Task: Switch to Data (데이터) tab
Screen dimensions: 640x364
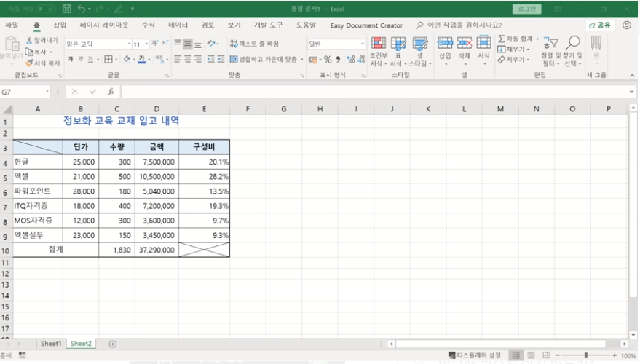Action: pyautogui.click(x=178, y=25)
